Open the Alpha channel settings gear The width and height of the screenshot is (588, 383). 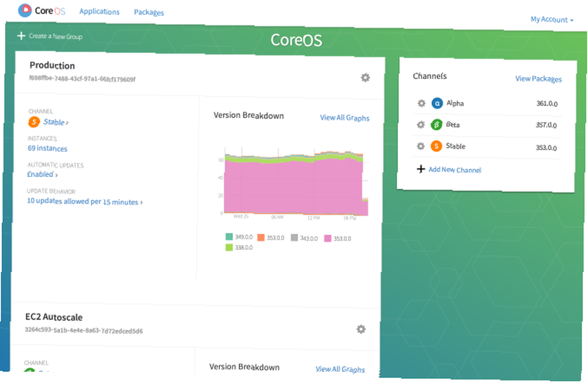point(422,103)
